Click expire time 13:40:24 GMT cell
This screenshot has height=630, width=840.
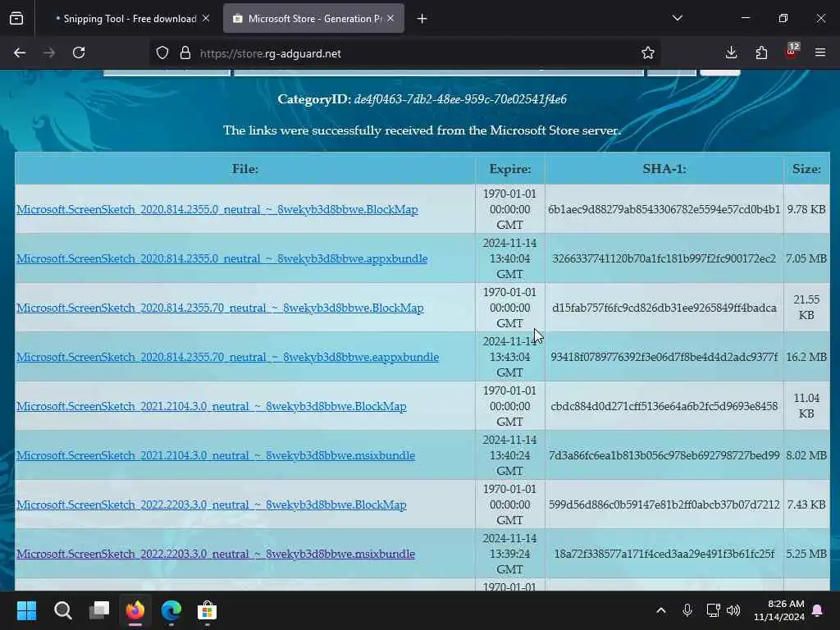[509, 455]
